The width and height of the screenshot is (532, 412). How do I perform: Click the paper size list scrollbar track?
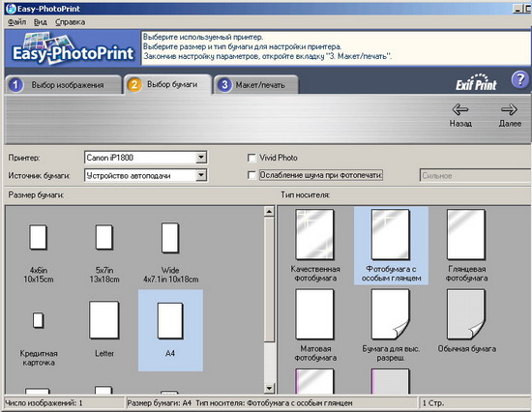pyautogui.click(x=269, y=363)
